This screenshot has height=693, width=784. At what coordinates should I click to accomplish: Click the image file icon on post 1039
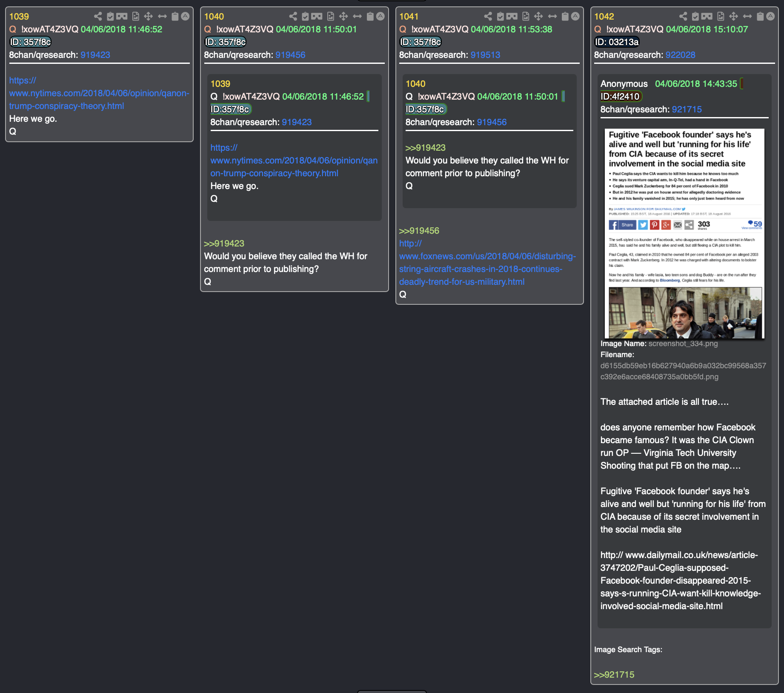[x=136, y=16]
